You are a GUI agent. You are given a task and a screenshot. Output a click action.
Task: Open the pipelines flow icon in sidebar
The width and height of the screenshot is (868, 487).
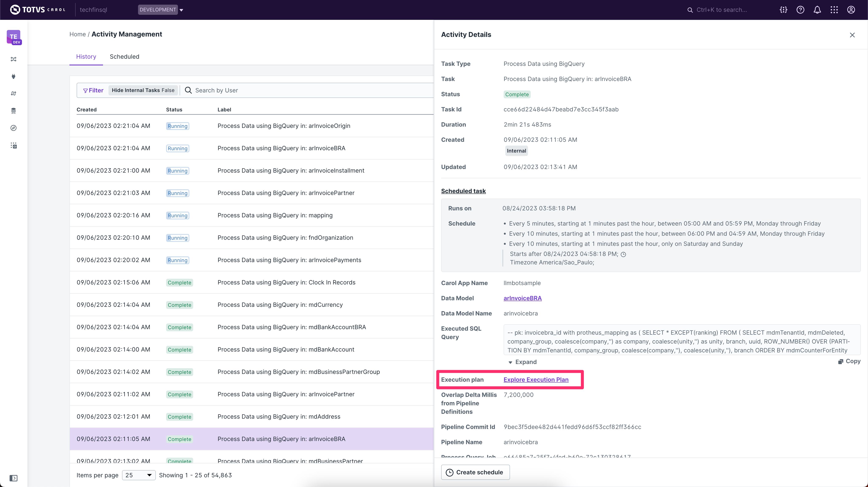[x=14, y=94]
